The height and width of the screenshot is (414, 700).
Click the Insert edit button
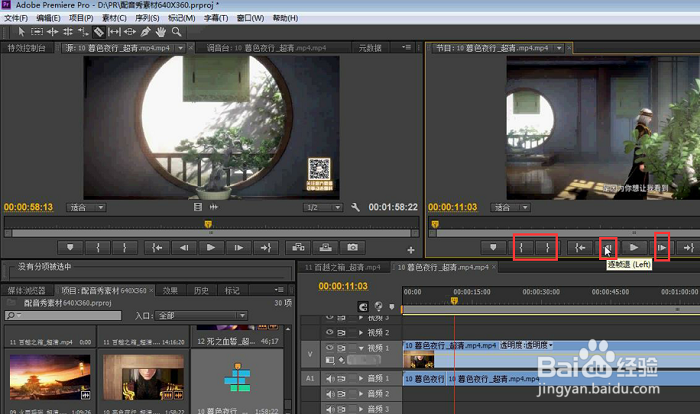[x=298, y=247]
